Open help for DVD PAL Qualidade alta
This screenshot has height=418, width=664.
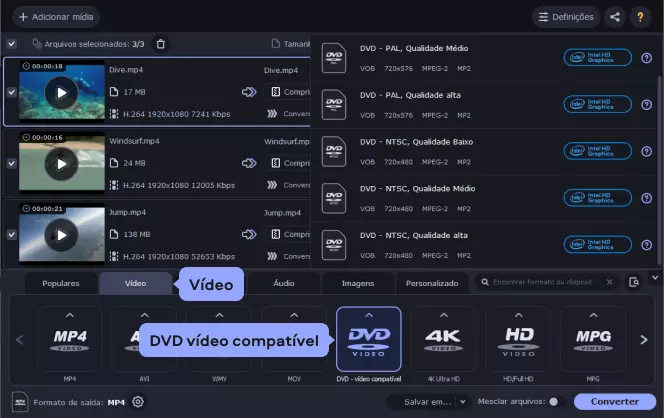coord(646,105)
